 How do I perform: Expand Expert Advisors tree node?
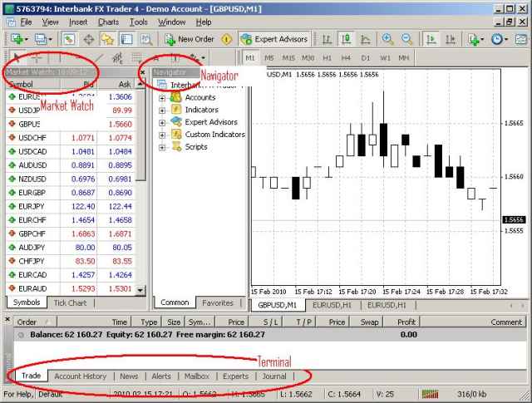pos(162,123)
